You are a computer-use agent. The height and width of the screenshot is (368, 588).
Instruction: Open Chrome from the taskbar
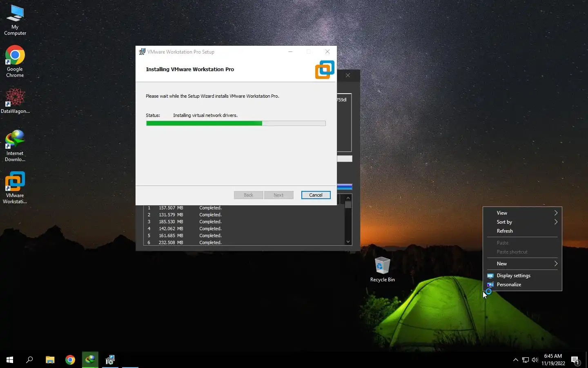coord(70,360)
